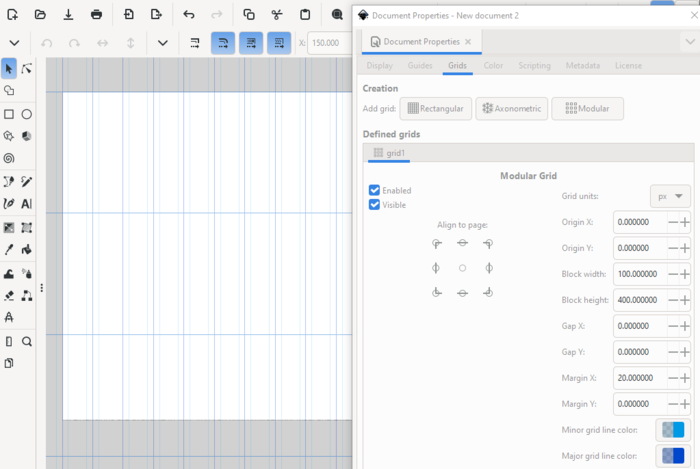
Task: Select the Zoom magnifier tool
Action: coord(27,341)
